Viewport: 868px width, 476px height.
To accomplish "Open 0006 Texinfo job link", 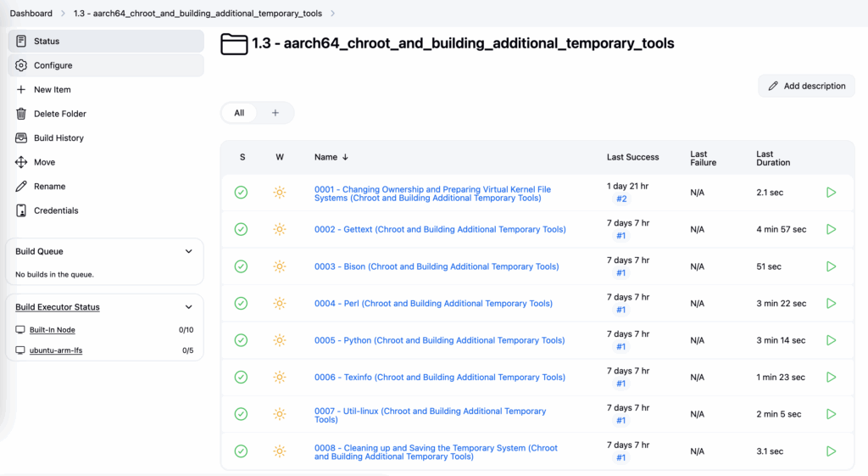I will [440, 378].
